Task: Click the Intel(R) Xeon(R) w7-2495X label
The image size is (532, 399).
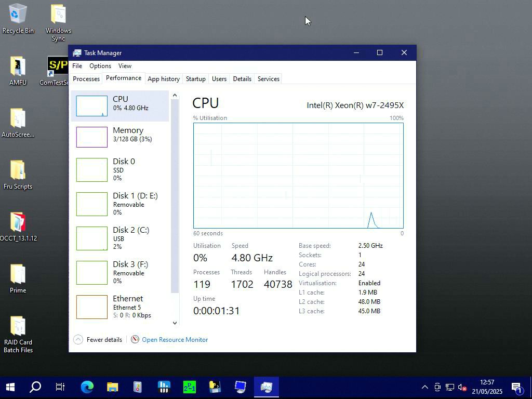Action: coord(355,105)
